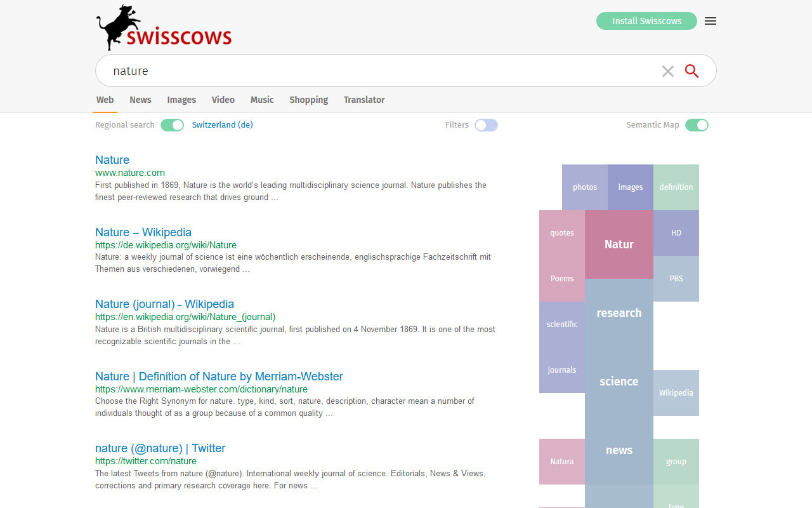Select the group semantic map tile

(x=676, y=462)
